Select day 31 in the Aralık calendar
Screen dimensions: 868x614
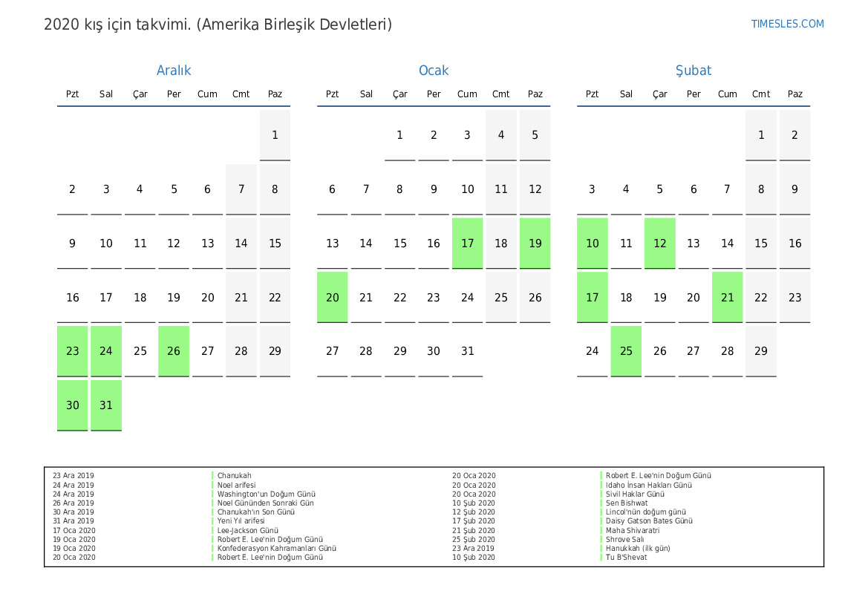(106, 405)
